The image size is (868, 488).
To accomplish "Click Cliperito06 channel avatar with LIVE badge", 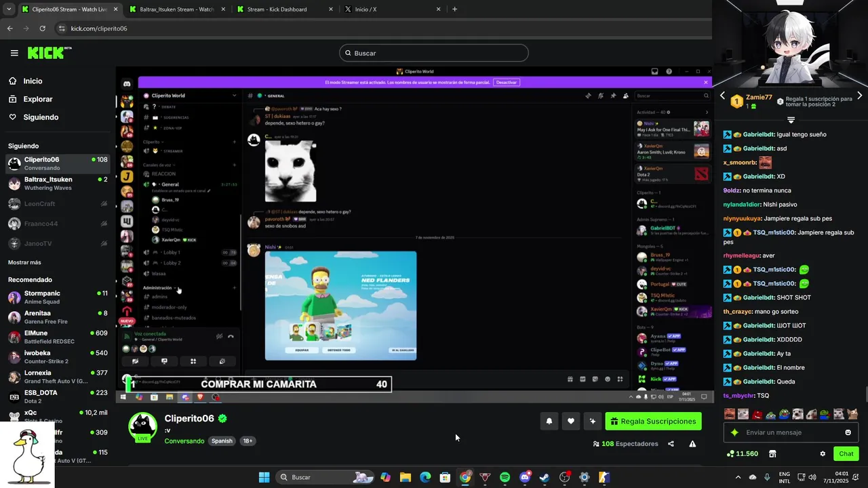I will pyautogui.click(x=142, y=426).
